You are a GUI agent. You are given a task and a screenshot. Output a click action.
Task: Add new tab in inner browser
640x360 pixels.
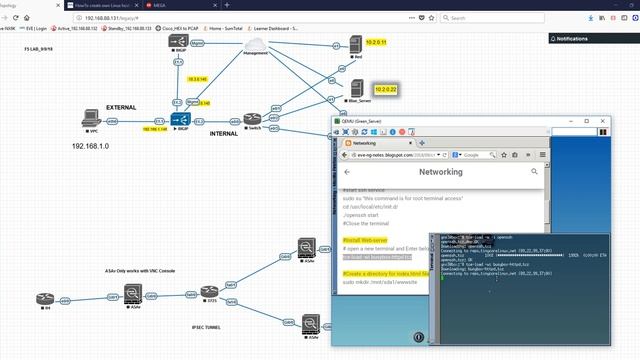(x=422, y=143)
